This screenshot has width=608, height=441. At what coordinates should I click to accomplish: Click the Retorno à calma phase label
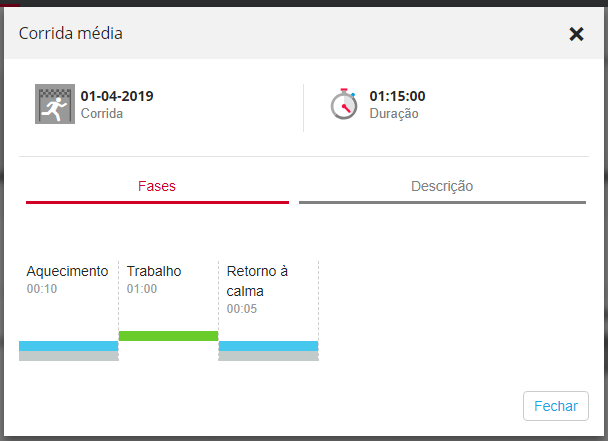coord(257,281)
